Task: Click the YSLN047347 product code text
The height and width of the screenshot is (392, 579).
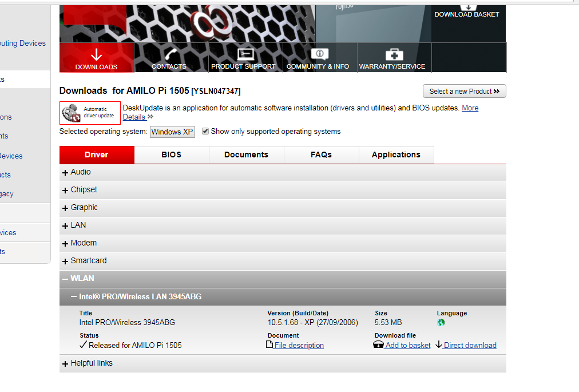Action: click(x=216, y=91)
